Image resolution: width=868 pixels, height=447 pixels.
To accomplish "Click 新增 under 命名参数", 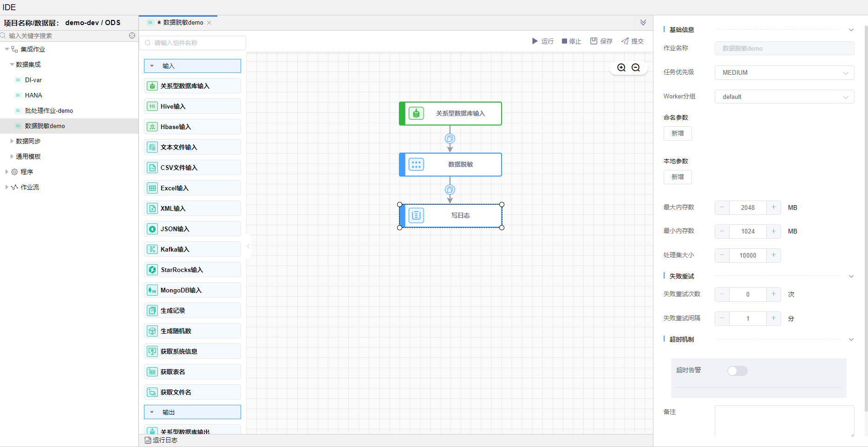I will 678,134.
